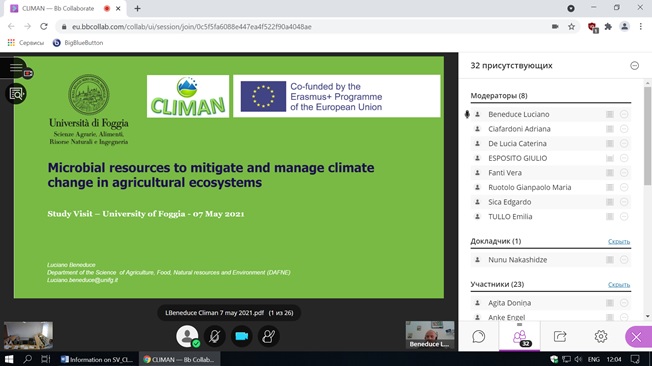Image resolution: width=652 pixels, height=366 pixels.
Task: Open BigBlueButton bookmark
Action: pyautogui.click(x=78, y=43)
